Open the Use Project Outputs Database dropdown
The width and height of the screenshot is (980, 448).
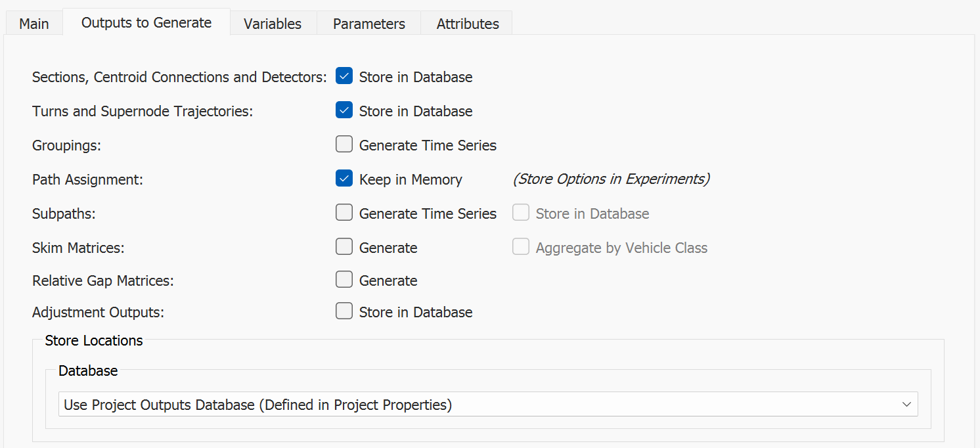[x=487, y=405]
